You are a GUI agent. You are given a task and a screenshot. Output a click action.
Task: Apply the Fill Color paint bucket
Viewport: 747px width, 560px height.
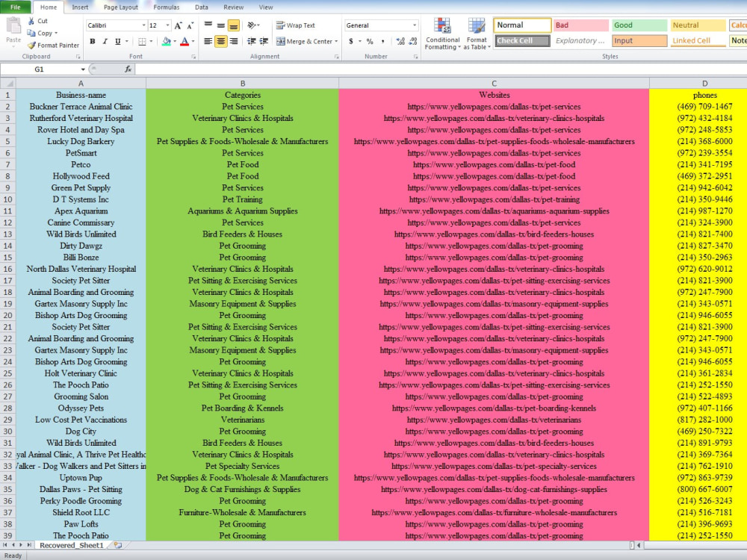[167, 41]
